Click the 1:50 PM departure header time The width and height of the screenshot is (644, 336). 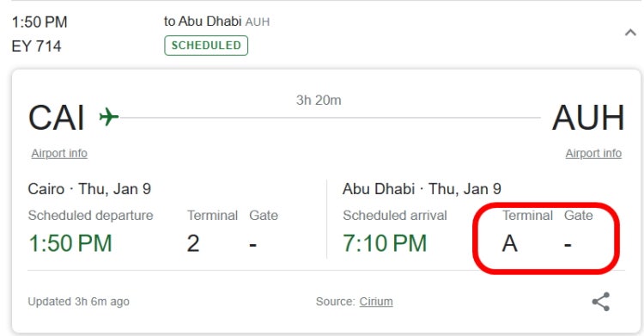pos(39,22)
